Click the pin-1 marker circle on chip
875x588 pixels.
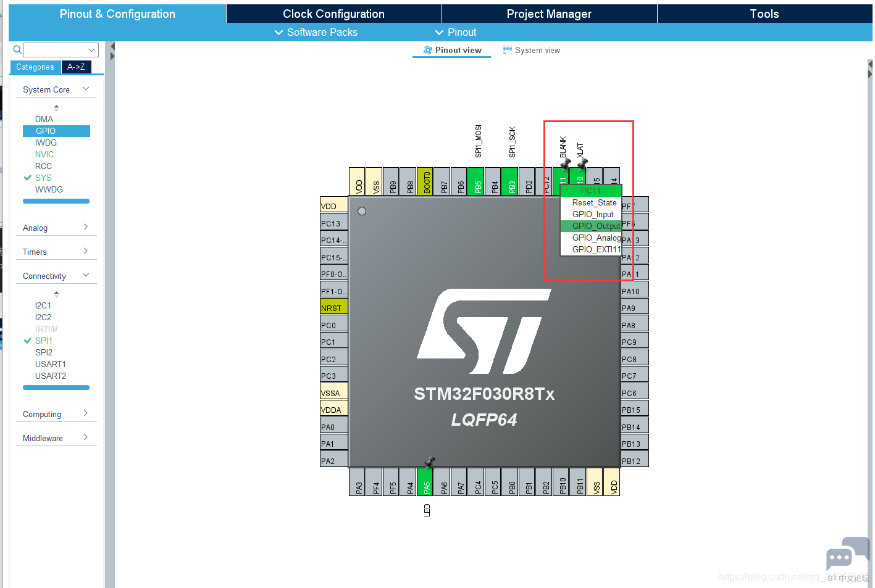(362, 211)
